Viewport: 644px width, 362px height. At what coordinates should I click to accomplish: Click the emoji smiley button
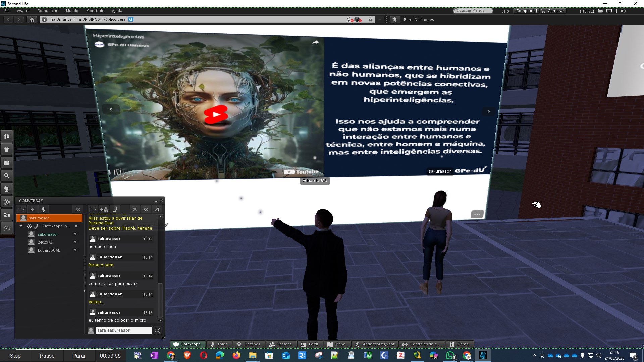tap(158, 330)
